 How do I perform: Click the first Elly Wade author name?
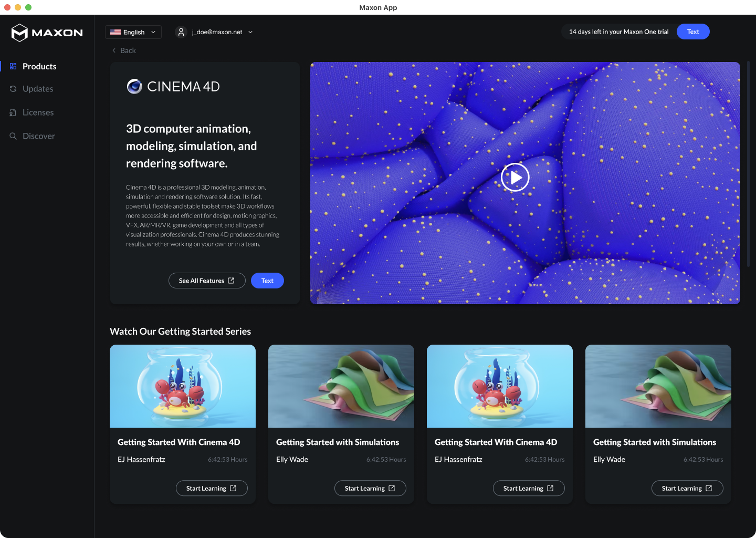pos(292,459)
